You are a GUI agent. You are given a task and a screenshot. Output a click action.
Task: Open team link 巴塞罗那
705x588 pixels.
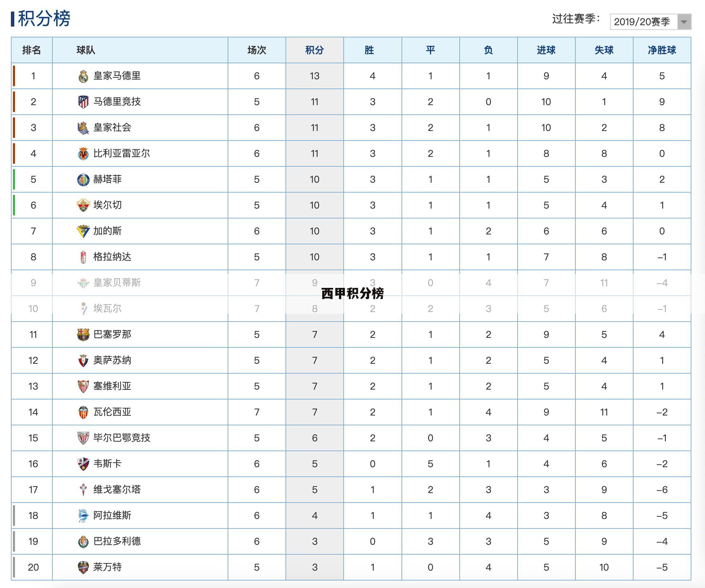pyautogui.click(x=112, y=334)
